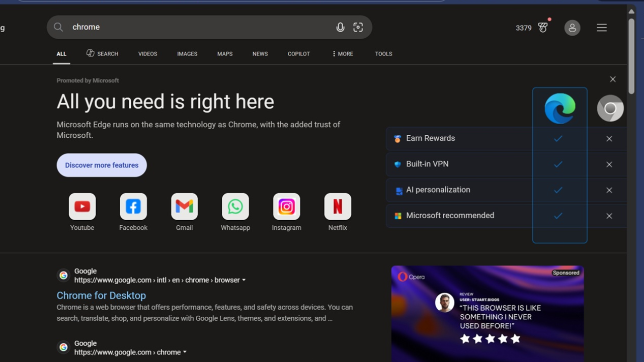Viewport: 644px width, 362px height.
Task: Click the Microsoft Edge logo in the comparison column
Action: [x=559, y=108]
